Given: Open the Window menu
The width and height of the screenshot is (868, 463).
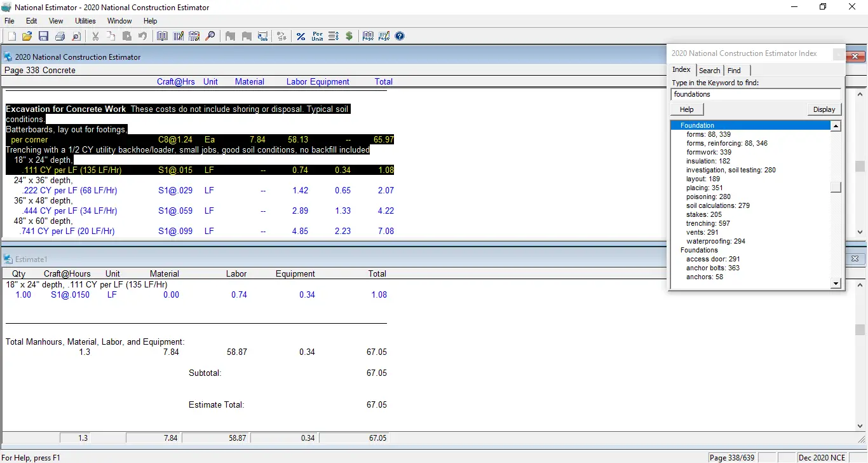Looking at the screenshot, I should tap(119, 20).
